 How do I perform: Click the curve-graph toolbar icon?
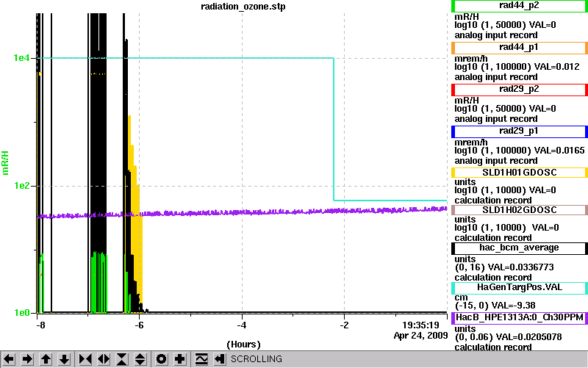click(201, 359)
